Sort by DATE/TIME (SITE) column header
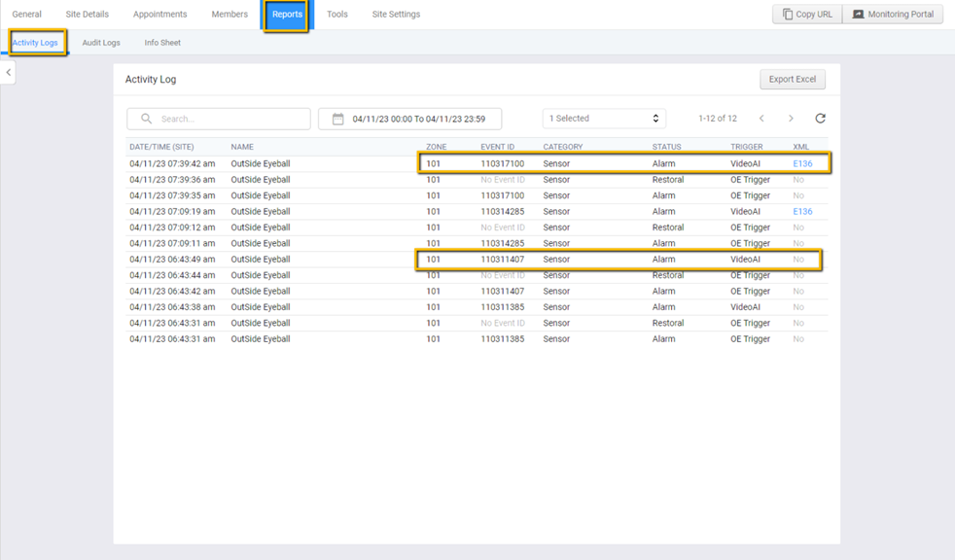Screen dimensions: 955x560 pos(161,147)
